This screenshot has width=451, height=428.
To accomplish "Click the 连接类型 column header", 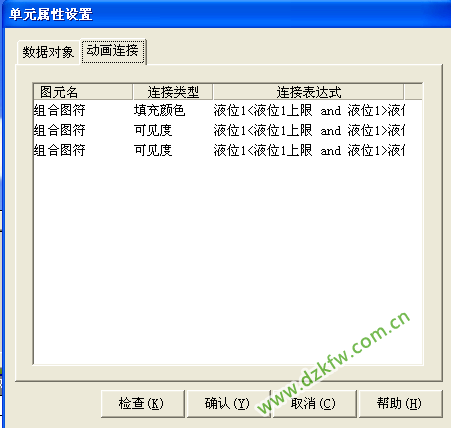I will [x=173, y=92].
